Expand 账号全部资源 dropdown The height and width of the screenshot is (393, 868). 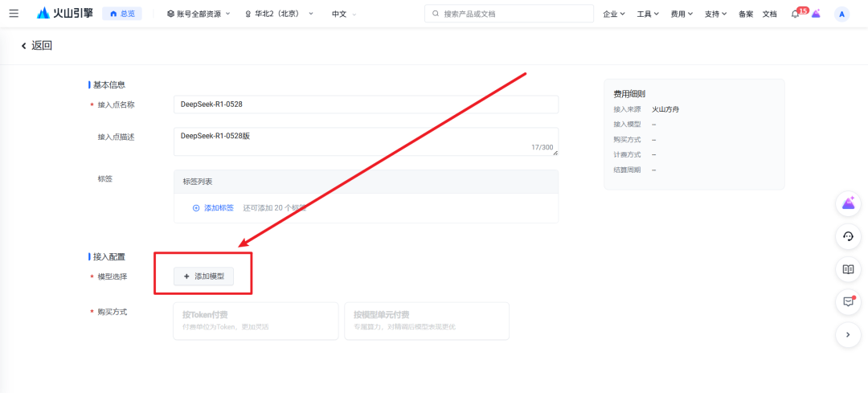(199, 14)
